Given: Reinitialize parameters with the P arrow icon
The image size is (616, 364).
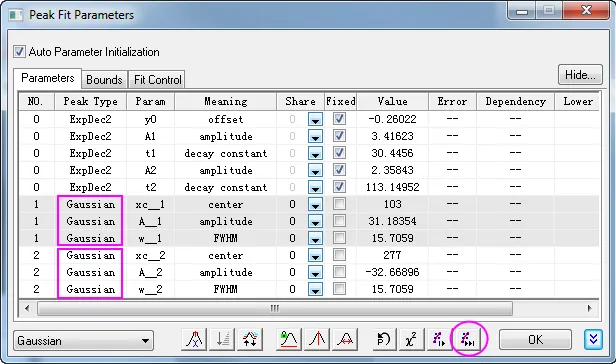Looking at the screenshot, I should click(383, 339).
